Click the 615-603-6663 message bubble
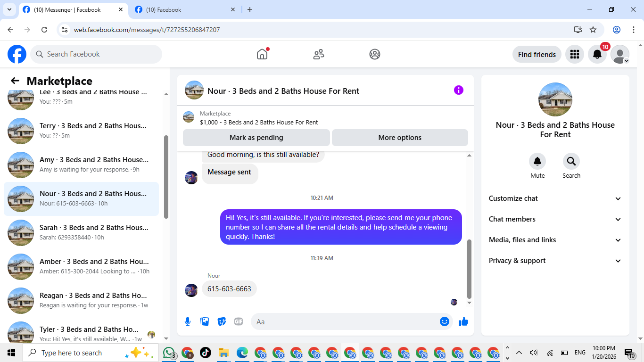This screenshot has width=644, height=362. tap(229, 289)
